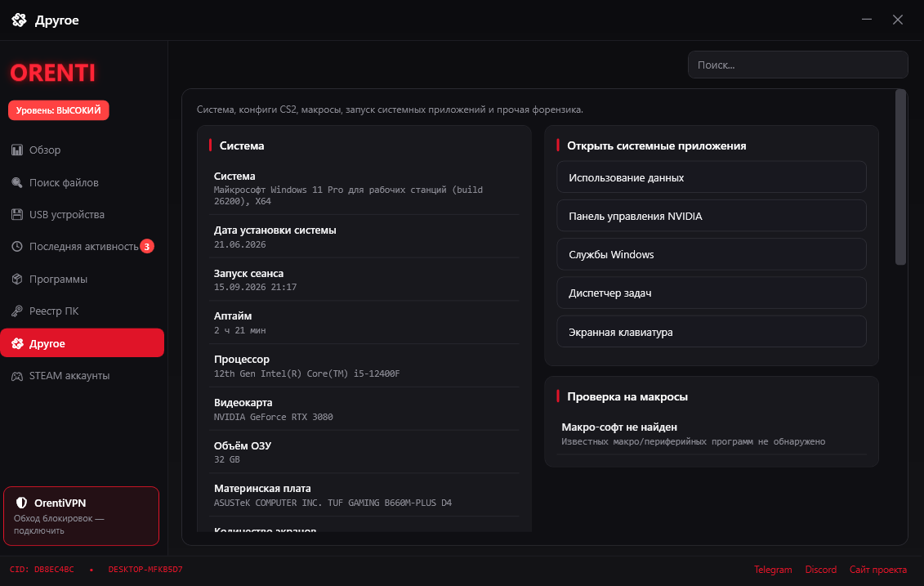The image size is (924, 586).
Task: Click the CID: DB8EC4BC status text
Action: 42,570
